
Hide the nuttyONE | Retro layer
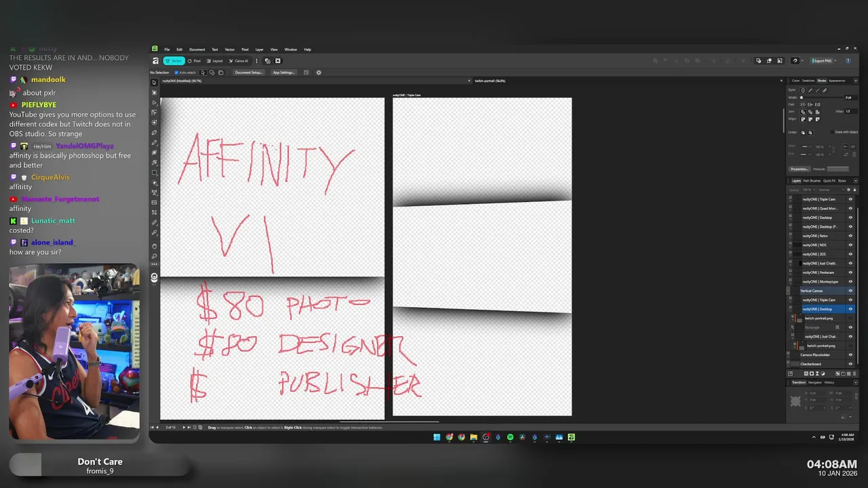[850, 236]
